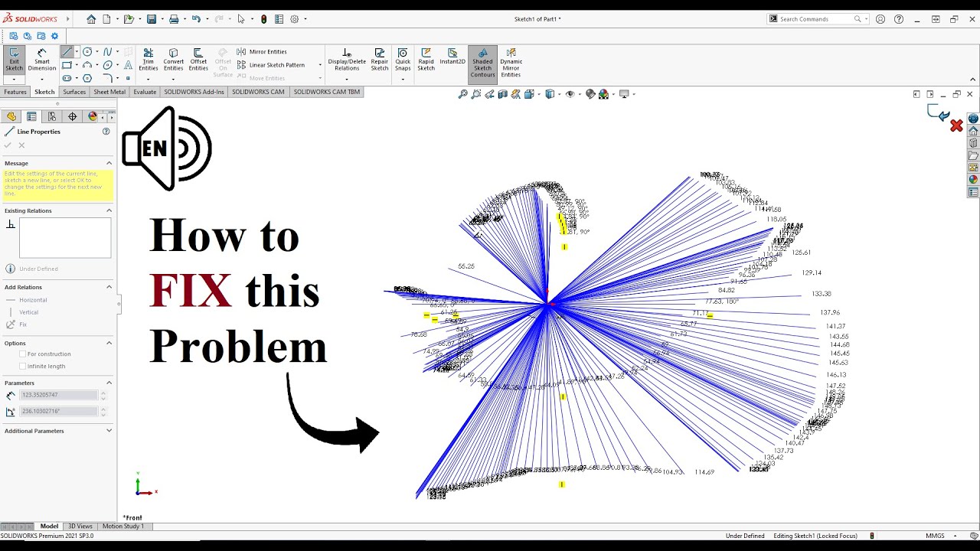980x551 pixels.
Task: Click the line length parameter field
Action: (x=59, y=395)
